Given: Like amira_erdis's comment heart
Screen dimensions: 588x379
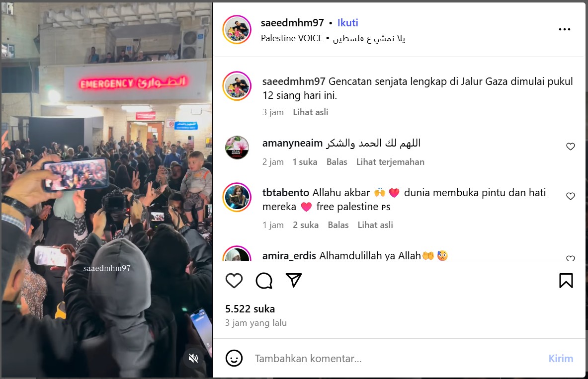Looking at the screenshot, I should pos(571,258).
